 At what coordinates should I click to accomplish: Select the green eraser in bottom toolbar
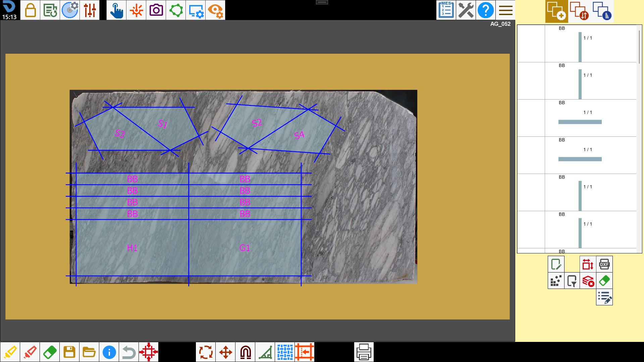coord(50,352)
